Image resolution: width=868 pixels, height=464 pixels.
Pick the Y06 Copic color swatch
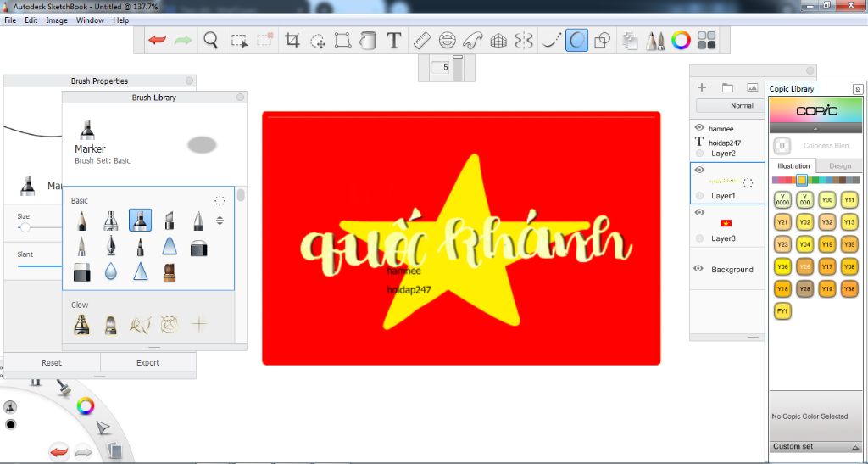782,266
